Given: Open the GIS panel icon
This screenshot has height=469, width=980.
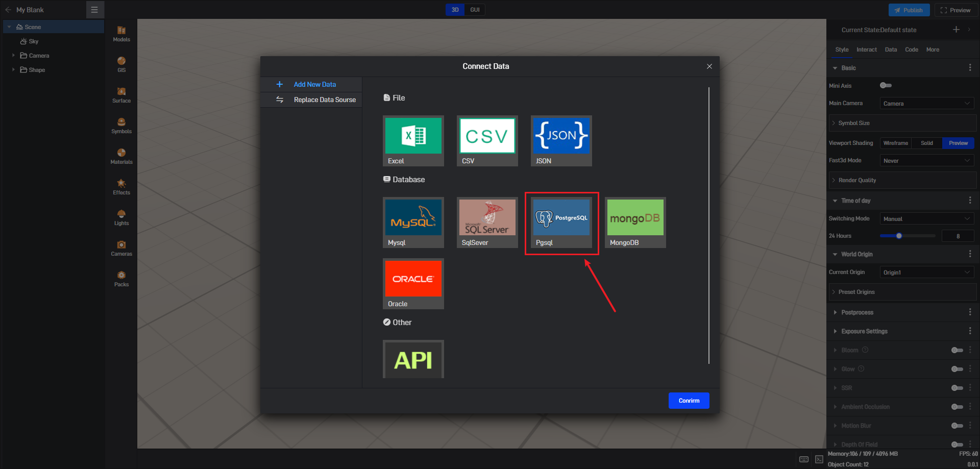Looking at the screenshot, I should coord(121,64).
